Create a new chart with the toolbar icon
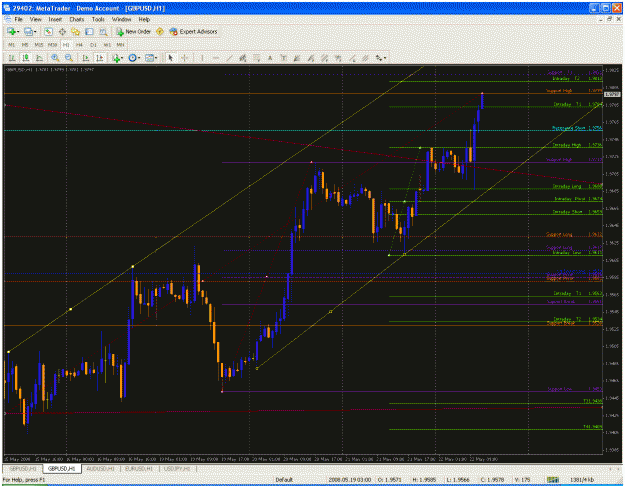This screenshot has height=486, width=625. click(x=12, y=31)
